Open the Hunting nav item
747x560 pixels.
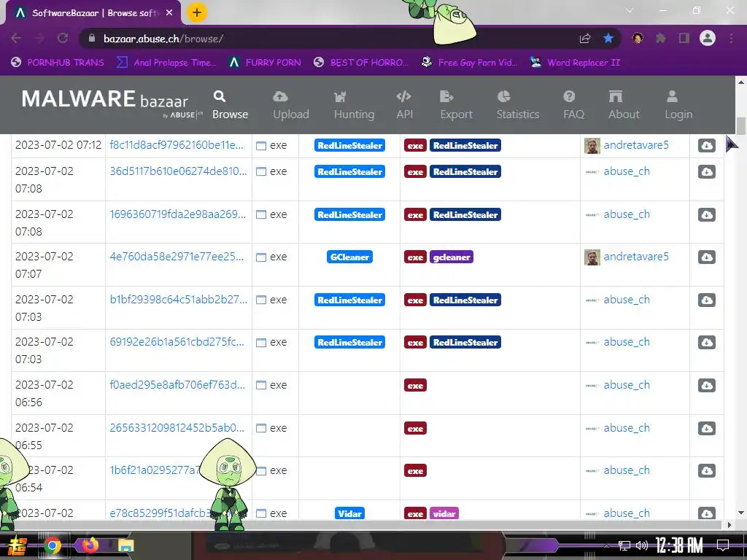354,105
